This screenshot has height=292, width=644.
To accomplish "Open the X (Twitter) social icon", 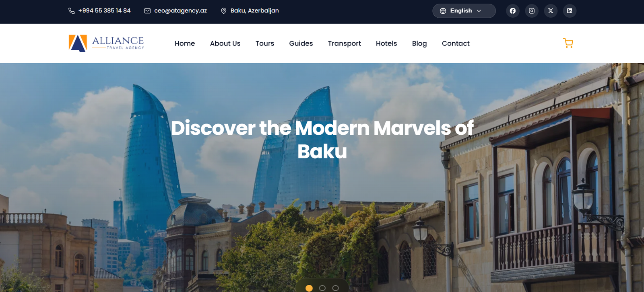I will pyautogui.click(x=551, y=11).
